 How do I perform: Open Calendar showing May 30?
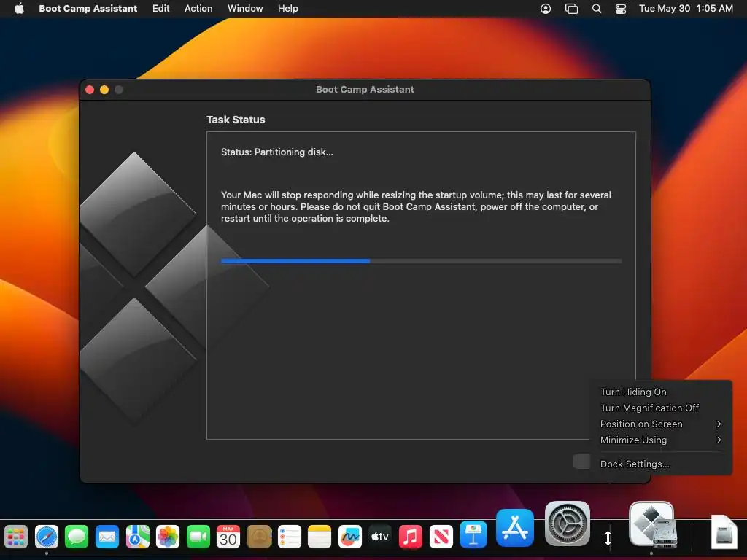point(228,537)
